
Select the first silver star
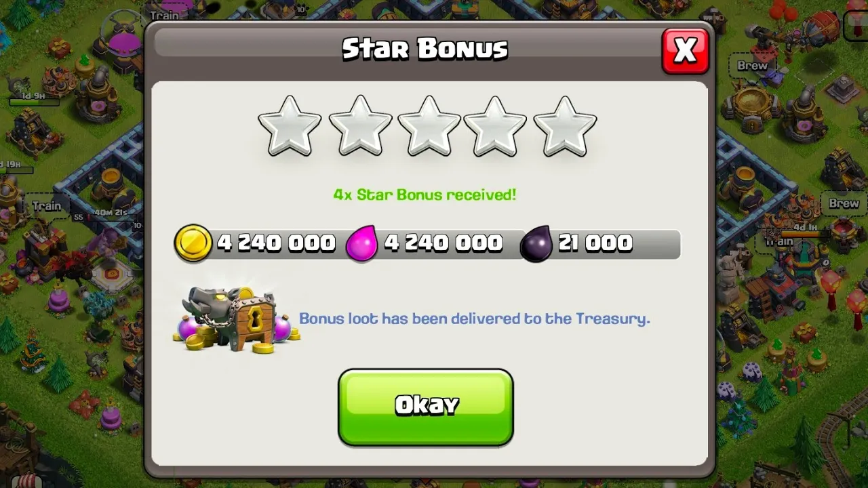tap(290, 127)
